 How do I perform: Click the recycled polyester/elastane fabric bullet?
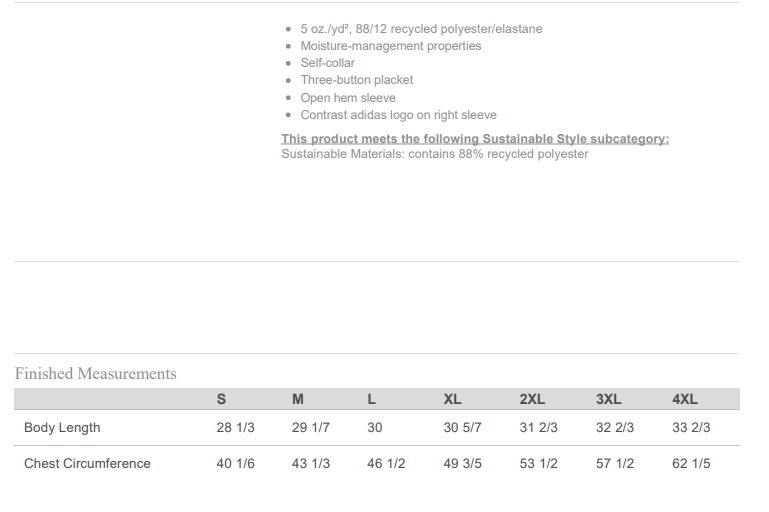pyautogui.click(x=421, y=29)
